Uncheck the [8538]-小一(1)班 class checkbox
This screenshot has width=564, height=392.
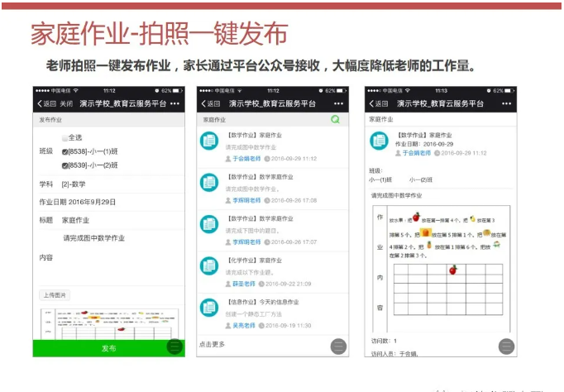coord(65,152)
